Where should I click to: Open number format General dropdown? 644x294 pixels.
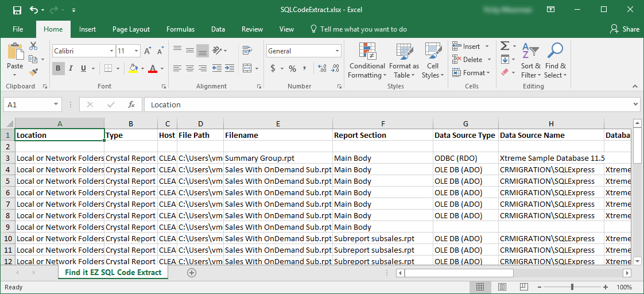[337, 51]
